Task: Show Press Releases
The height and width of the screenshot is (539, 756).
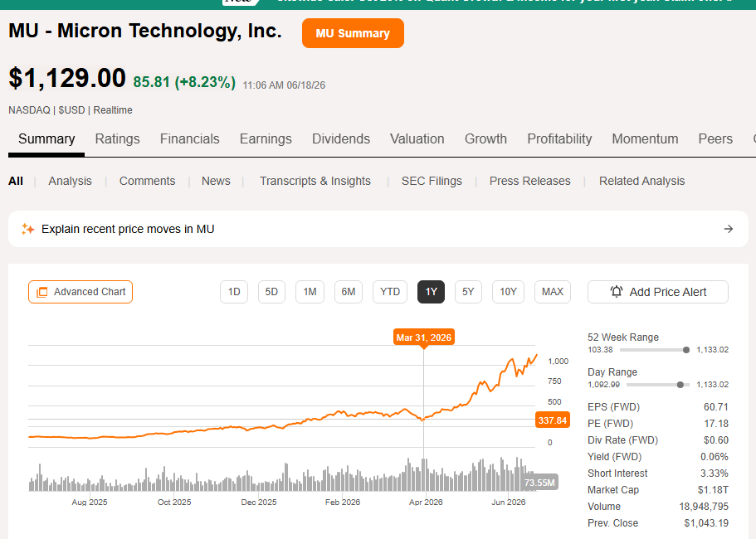Action: click(530, 181)
